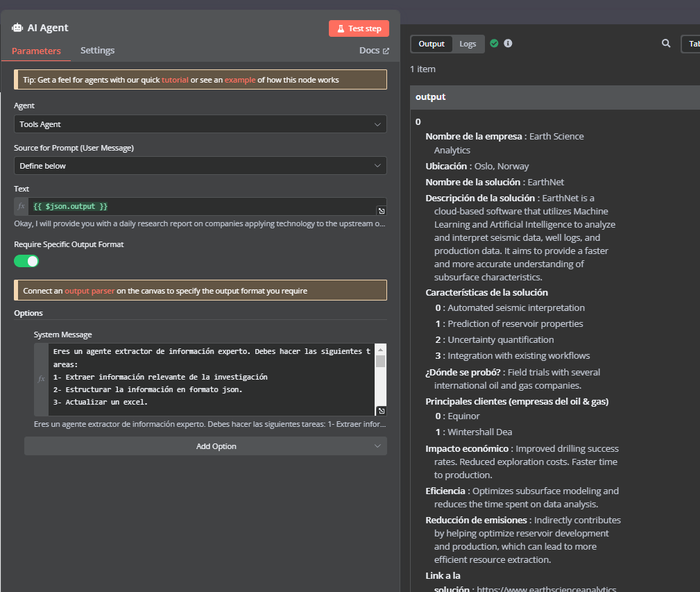
Task: Click the 'Reducción de emisiones' label
Action: tap(477, 520)
